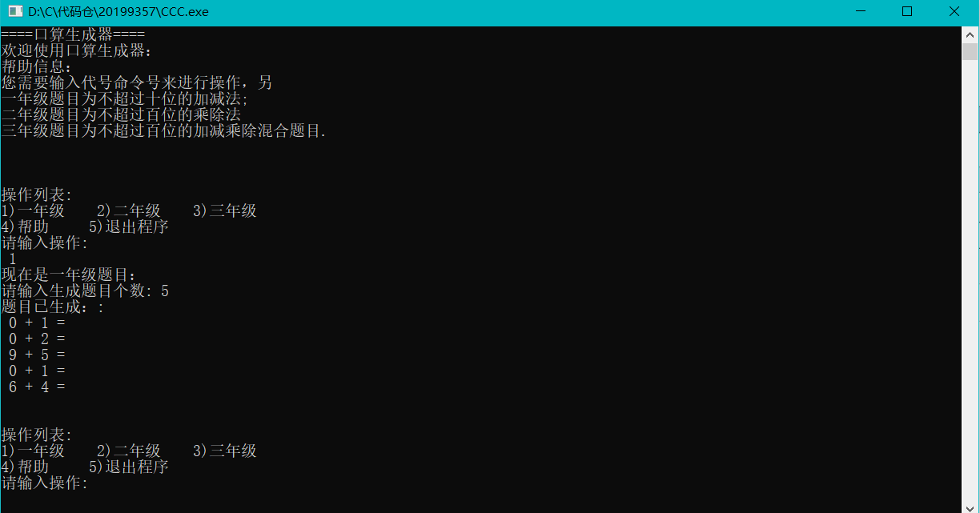Click the 帮助信息: heading line
The height and width of the screenshot is (513, 980).
coord(37,66)
